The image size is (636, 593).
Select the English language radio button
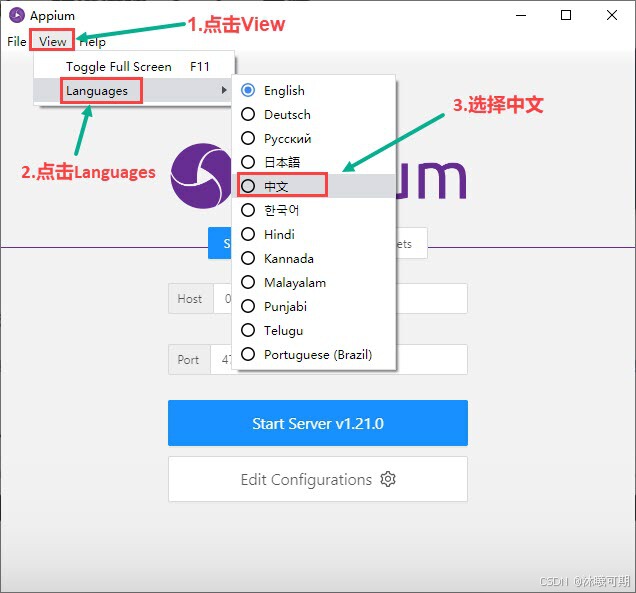[248, 90]
